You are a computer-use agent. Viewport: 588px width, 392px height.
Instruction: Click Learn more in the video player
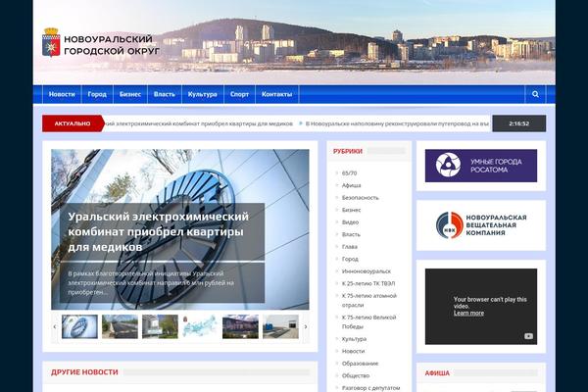click(468, 313)
